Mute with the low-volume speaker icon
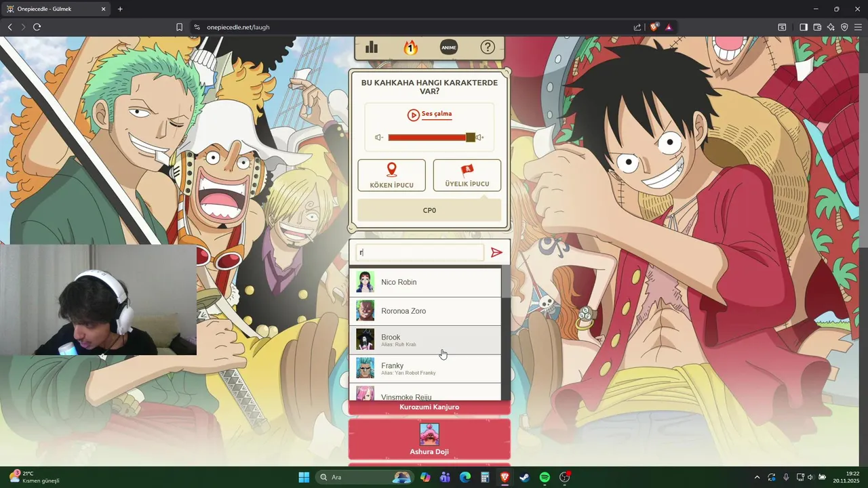The height and width of the screenshot is (488, 868). (379, 138)
